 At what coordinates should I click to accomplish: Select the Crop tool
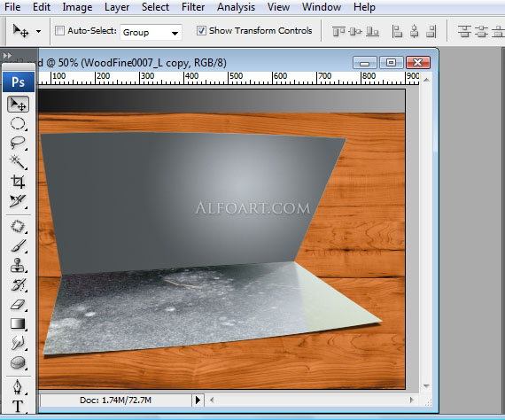pyautogui.click(x=18, y=182)
